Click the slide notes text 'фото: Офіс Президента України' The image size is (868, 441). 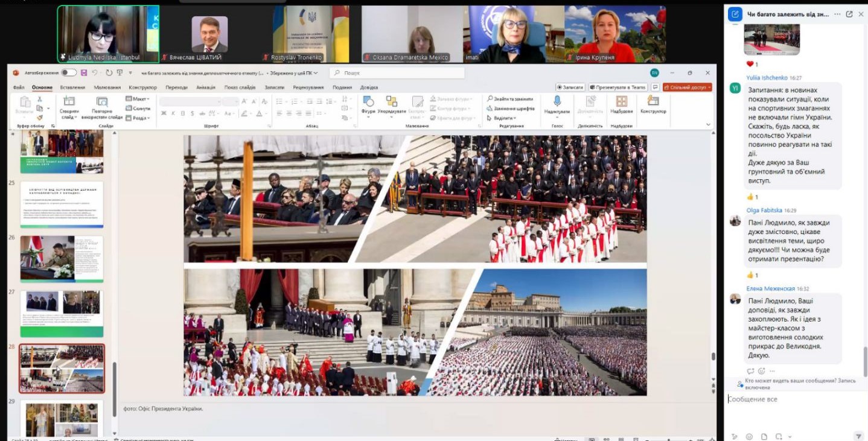[163, 408]
